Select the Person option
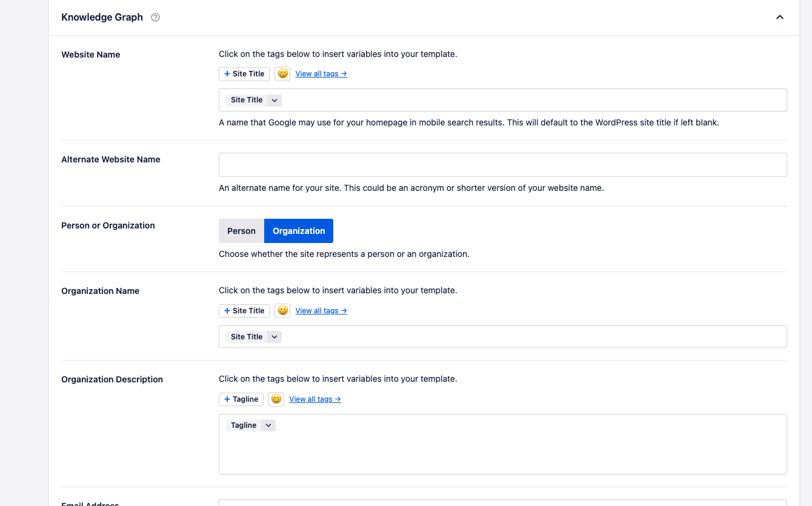Screen dimensions: 812x506 241,231
